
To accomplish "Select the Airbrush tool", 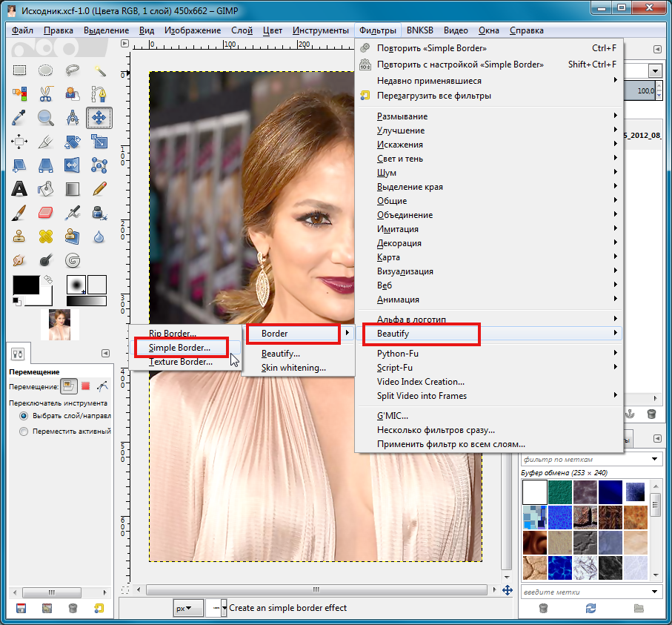I will tap(73, 212).
